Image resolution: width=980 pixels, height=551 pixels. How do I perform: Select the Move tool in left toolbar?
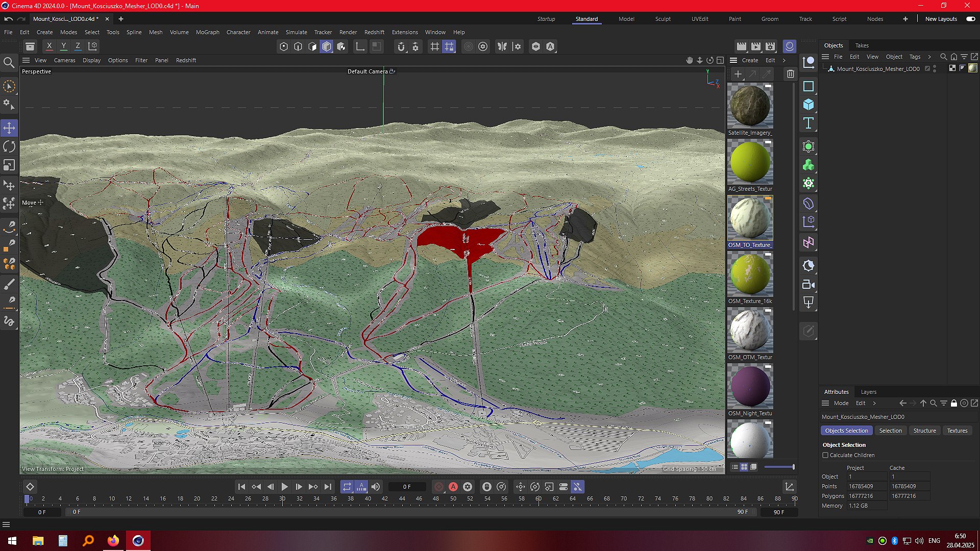(x=10, y=128)
